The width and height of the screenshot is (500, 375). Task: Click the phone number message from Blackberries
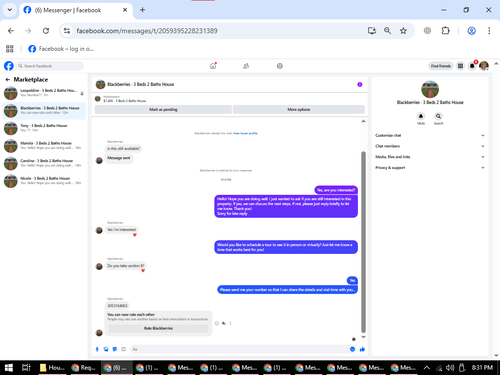pos(117,306)
